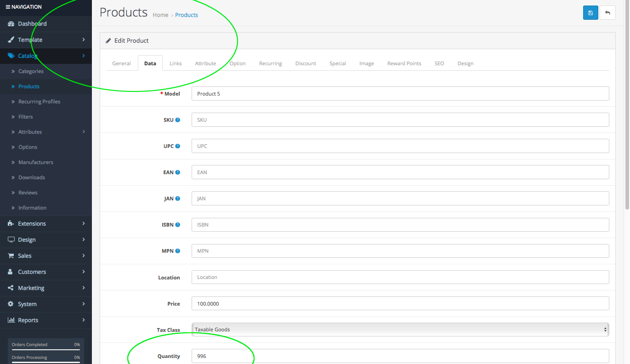This screenshot has height=364, width=630.
Task: Focus the Model input field
Action: [x=400, y=94]
